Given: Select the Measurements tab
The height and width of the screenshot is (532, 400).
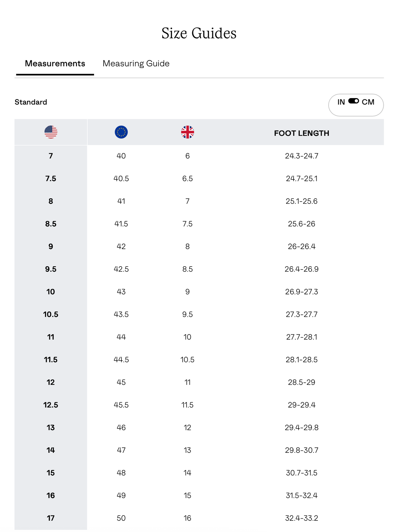Looking at the screenshot, I should [55, 64].
